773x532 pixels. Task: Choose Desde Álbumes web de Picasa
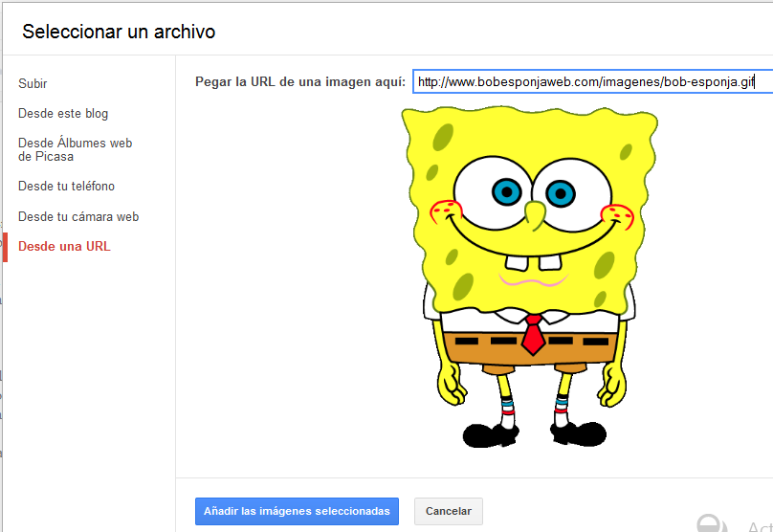[75, 149]
